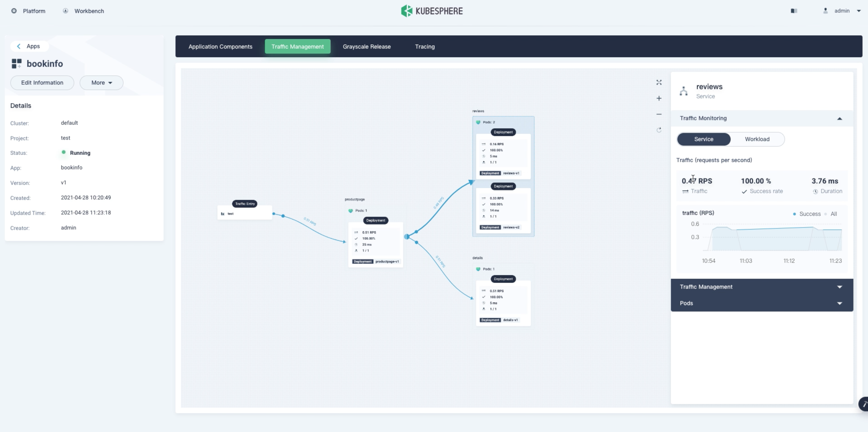Refresh the topology graph with the reload icon
The width and height of the screenshot is (868, 432).
pyautogui.click(x=659, y=130)
